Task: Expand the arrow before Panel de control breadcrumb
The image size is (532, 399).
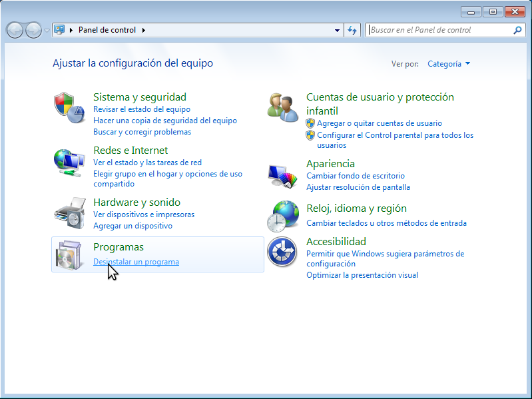Action: pos(71,30)
